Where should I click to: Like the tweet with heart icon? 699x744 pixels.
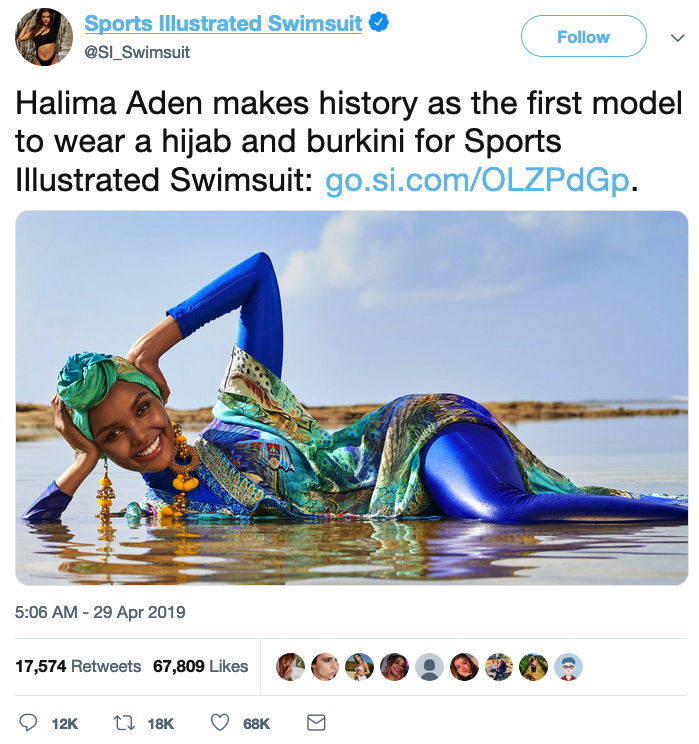tap(220, 723)
